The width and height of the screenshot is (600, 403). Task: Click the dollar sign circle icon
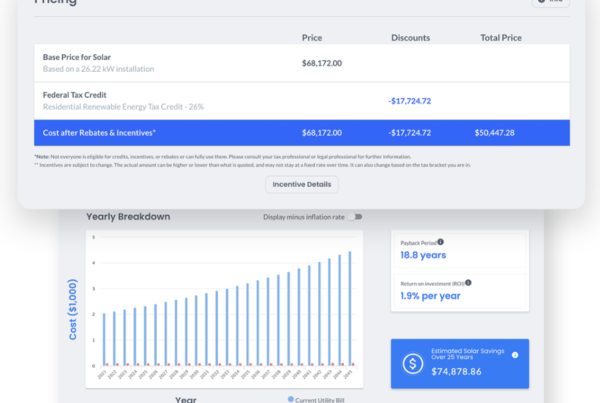pos(412,365)
